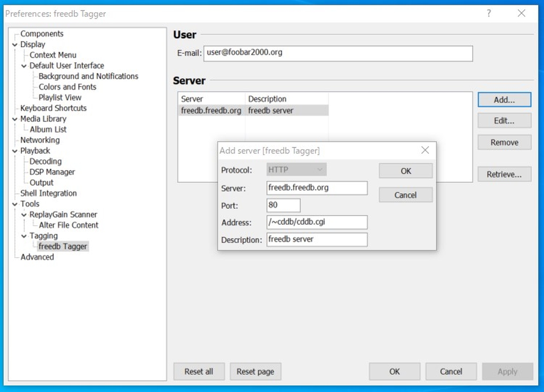
Task: Select the Shell Integration page
Action: pos(48,193)
